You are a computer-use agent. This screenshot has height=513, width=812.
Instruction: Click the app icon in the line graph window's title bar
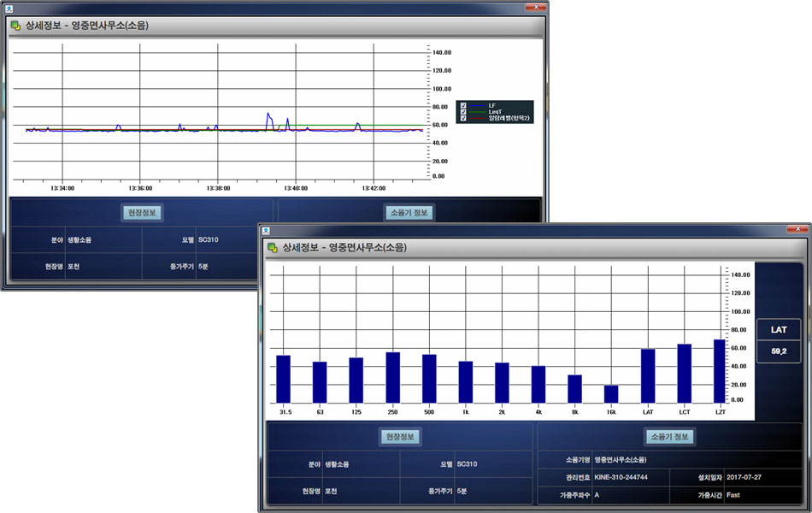point(8,7)
